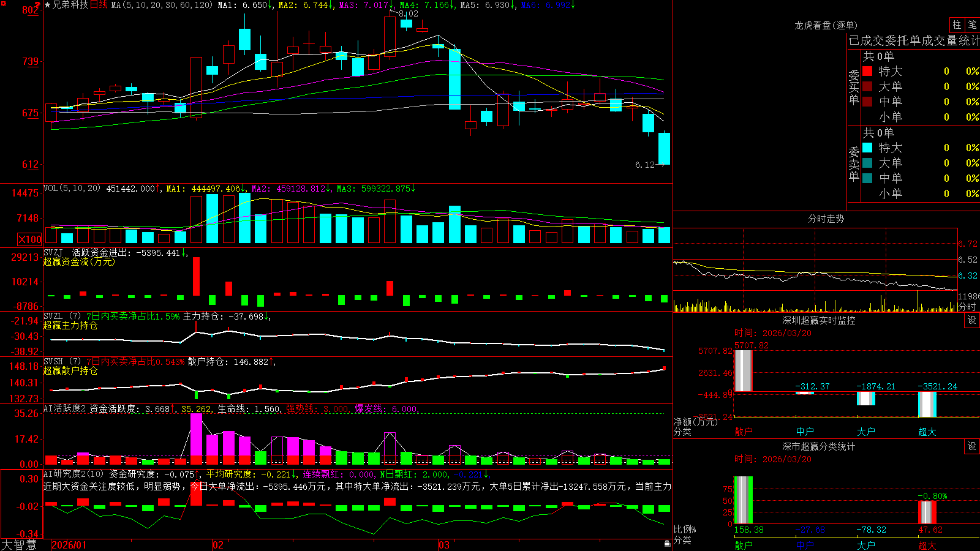Click the small red square icon in the chart's top-left corner
The width and height of the screenshot is (980, 551).
point(3,3)
